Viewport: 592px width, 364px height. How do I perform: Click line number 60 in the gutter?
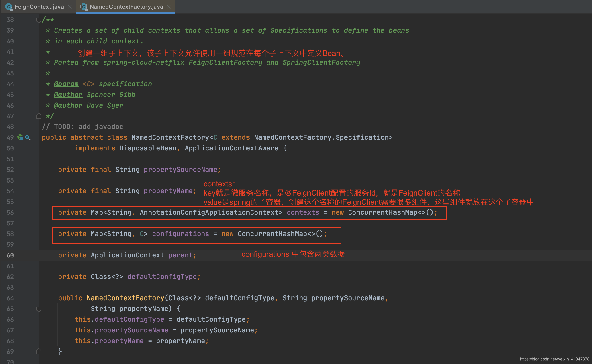10,255
